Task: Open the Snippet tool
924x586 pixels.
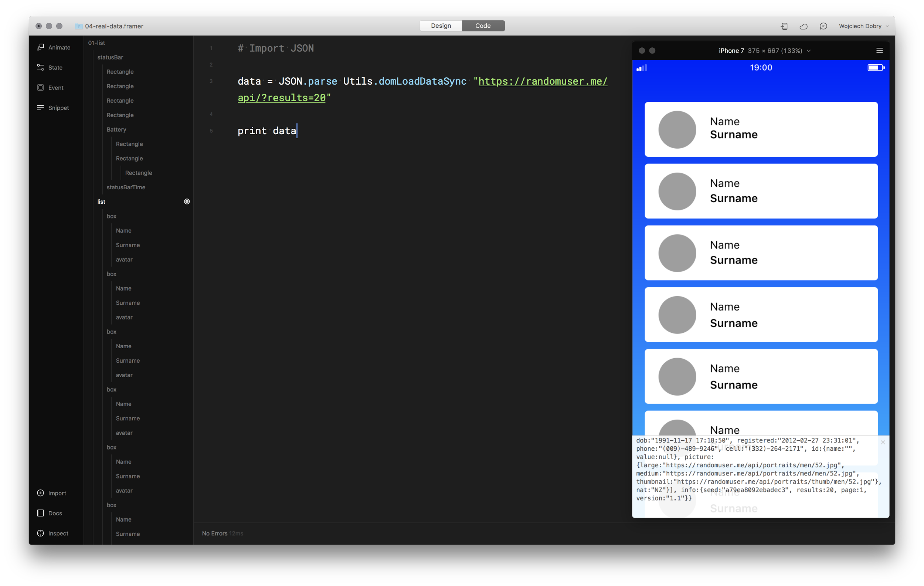Action: pyautogui.click(x=53, y=108)
